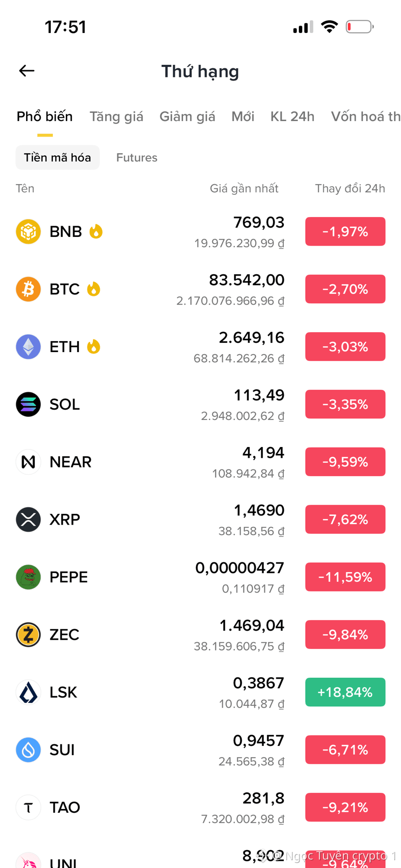Tap the back arrow icon

pyautogui.click(x=27, y=71)
